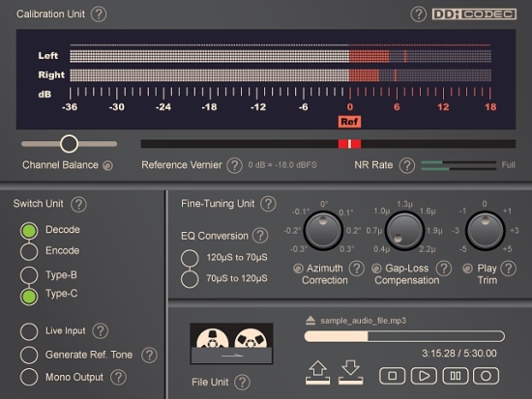The image size is (532, 399).
Task: Click the eject icon beside sample_audio_file.mp3
Action: pyautogui.click(x=310, y=321)
